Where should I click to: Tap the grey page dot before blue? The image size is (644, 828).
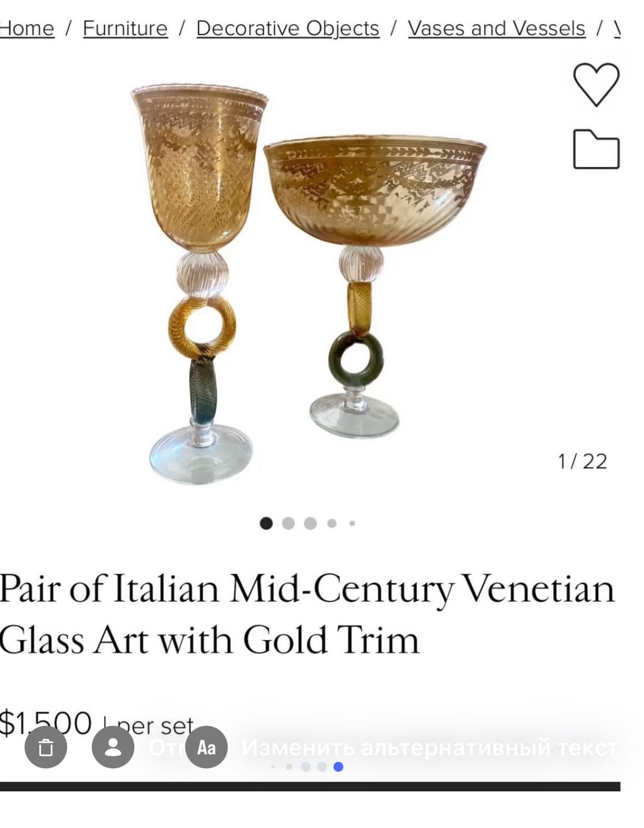click(322, 767)
